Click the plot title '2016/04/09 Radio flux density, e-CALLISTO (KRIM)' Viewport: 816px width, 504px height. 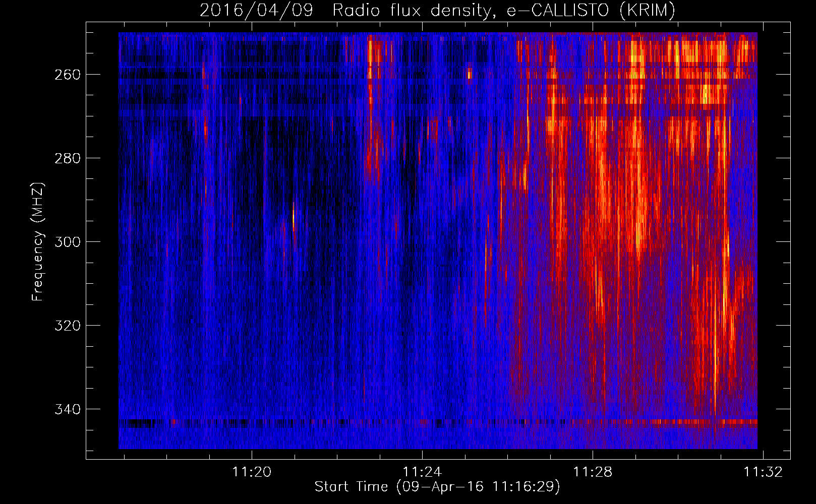pyautogui.click(x=437, y=10)
